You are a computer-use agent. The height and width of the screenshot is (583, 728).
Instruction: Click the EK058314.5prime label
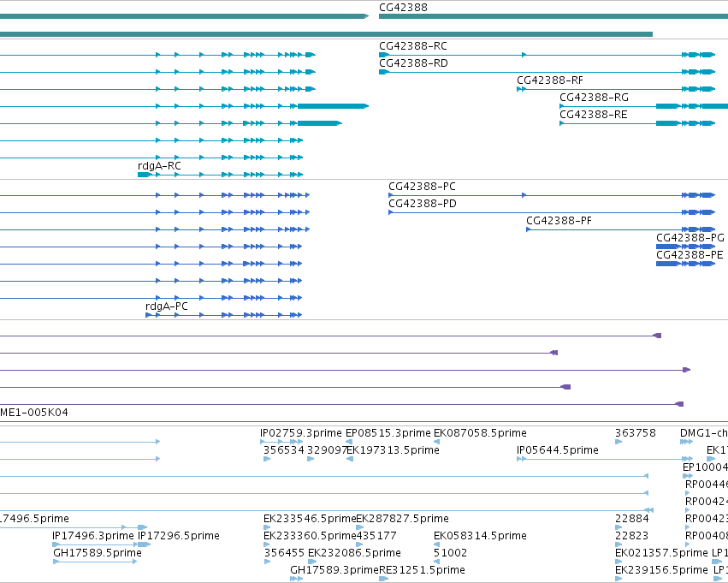point(480,536)
